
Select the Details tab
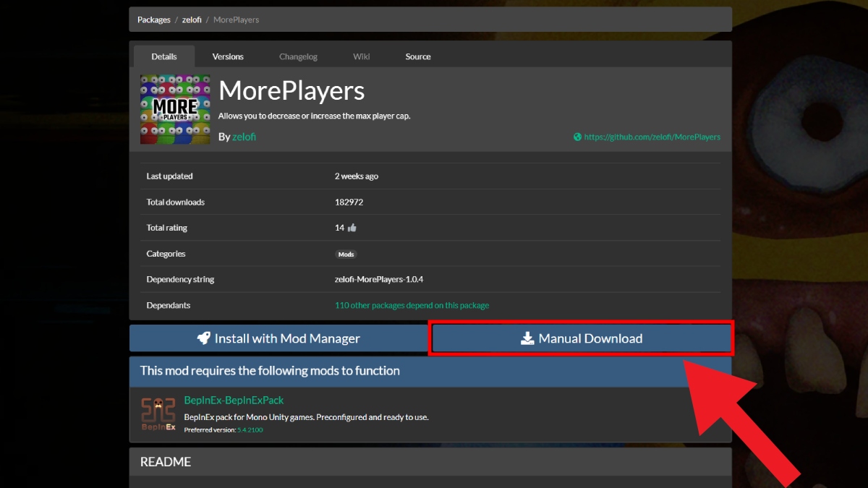(164, 56)
